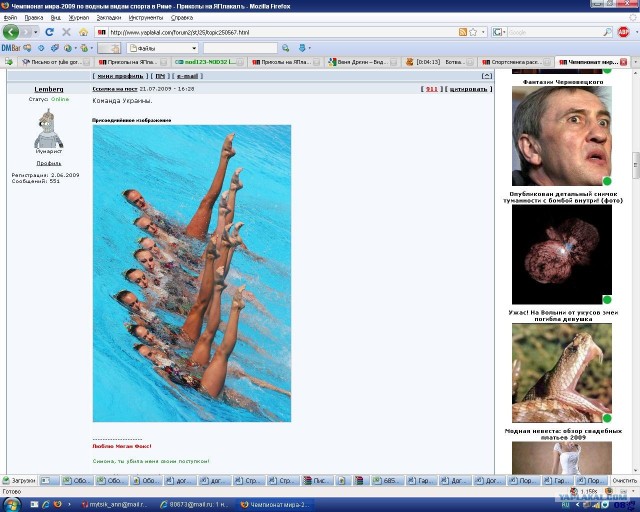
Task: Open the snake with open mouth thumbnail
Action: (x=562, y=373)
